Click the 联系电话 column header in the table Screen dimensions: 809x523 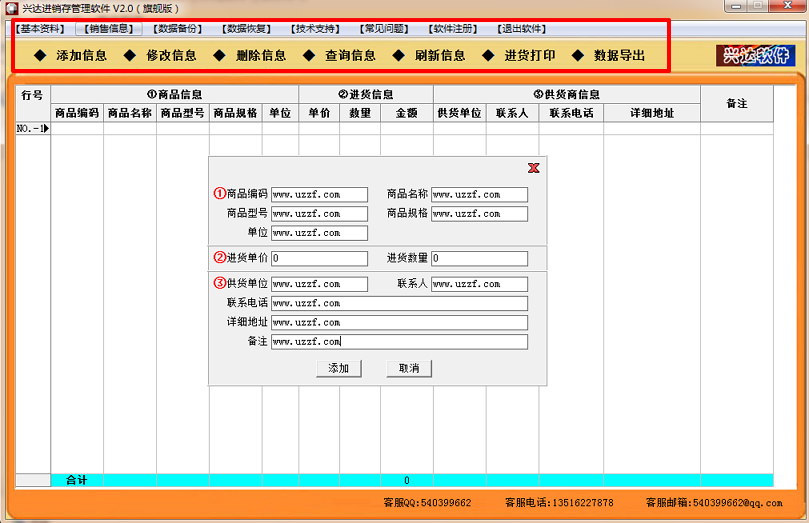(571, 113)
